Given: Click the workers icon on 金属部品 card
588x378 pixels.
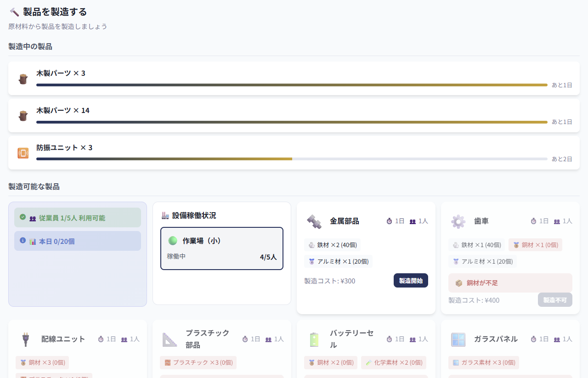Looking at the screenshot, I should (x=413, y=221).
